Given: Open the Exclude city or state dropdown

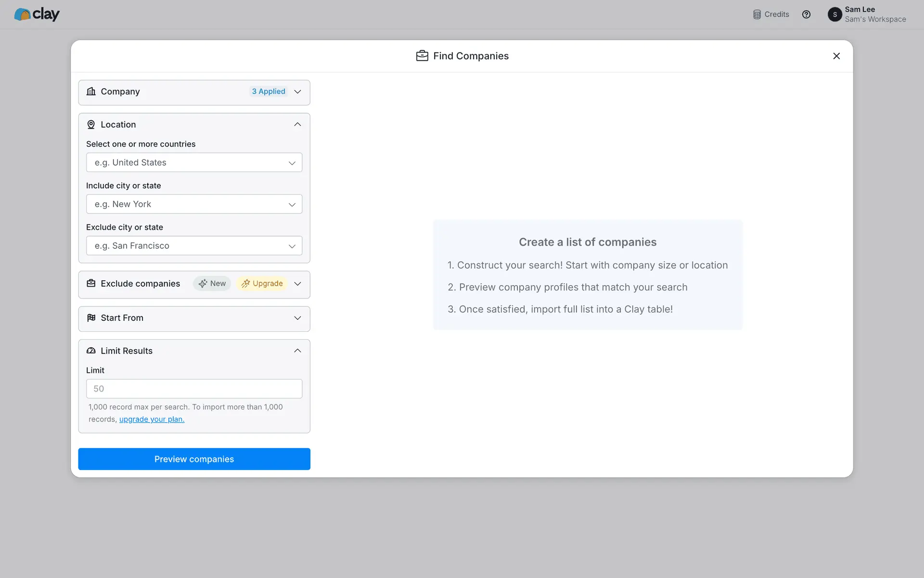Looking at the screenshot, I should pos(194,246).
